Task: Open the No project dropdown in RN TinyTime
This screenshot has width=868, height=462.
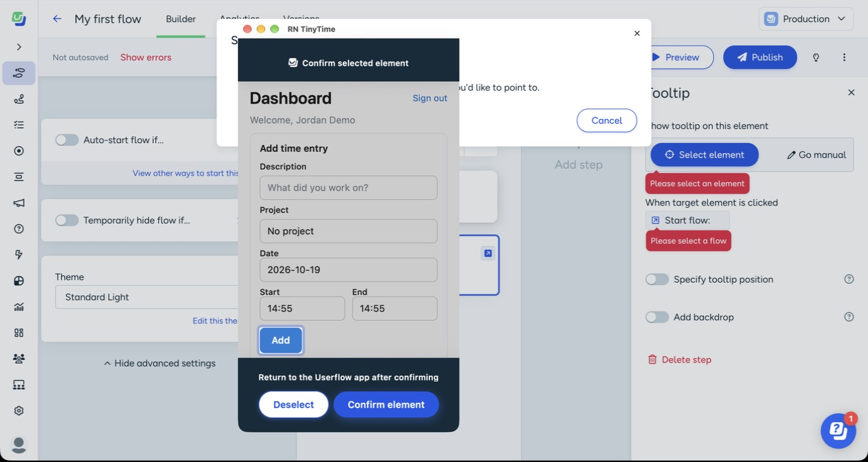Action: 349,231
